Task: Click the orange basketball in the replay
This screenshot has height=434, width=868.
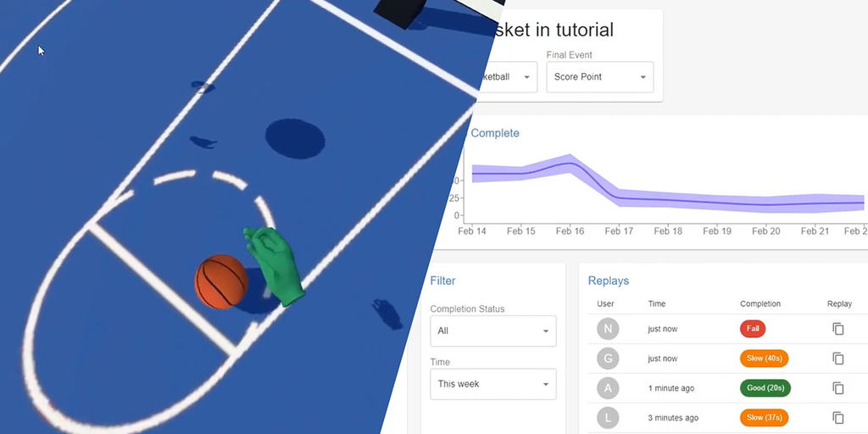Action: pos(221,281)
